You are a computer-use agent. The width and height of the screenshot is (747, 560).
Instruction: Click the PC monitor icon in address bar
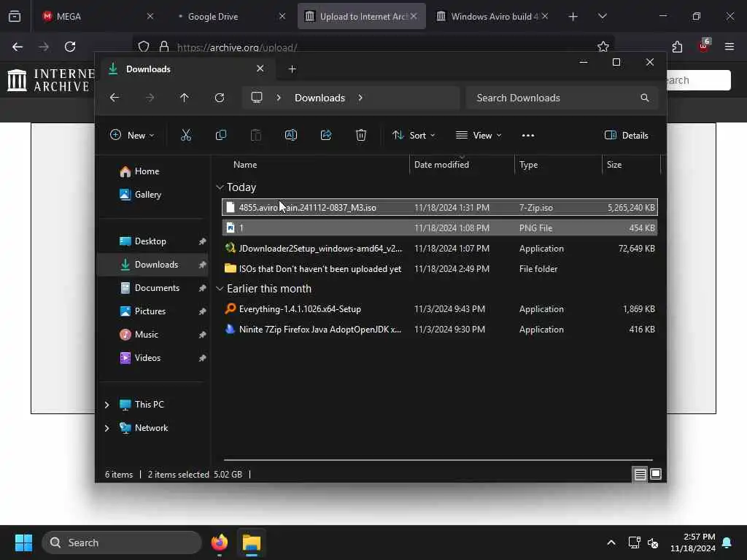point(257,98)
